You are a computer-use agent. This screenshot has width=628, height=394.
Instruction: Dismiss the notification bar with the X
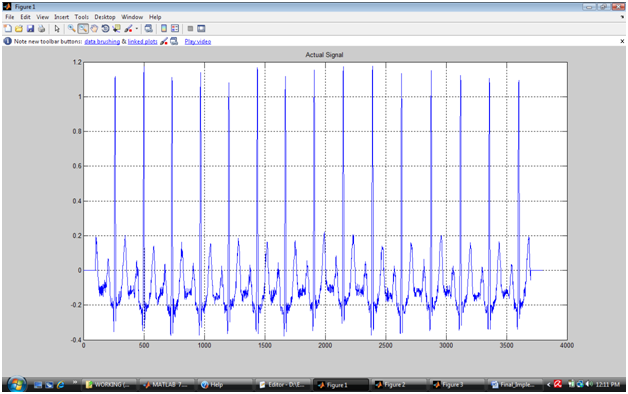(x=622, y=41)
